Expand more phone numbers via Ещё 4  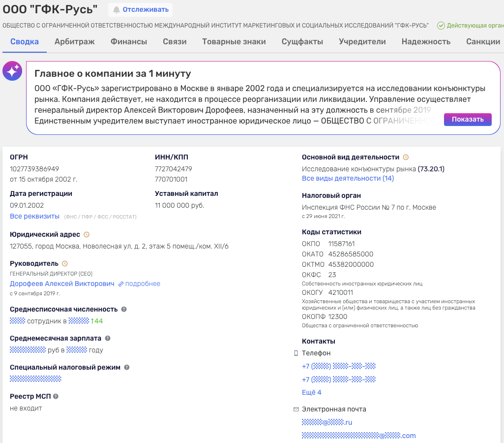point(311,392)
